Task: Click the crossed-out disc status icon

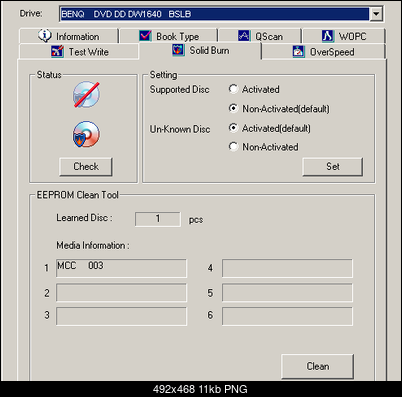Action: (86, 94)
